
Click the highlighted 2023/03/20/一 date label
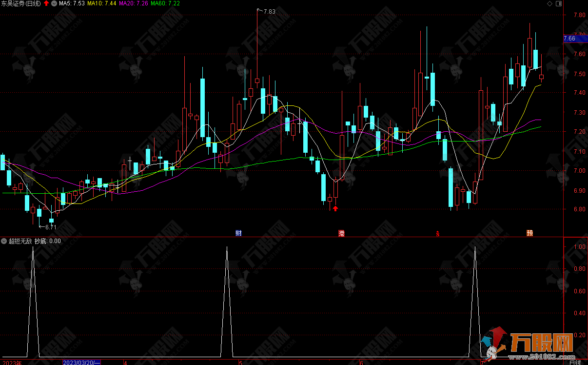click(82, 363)
